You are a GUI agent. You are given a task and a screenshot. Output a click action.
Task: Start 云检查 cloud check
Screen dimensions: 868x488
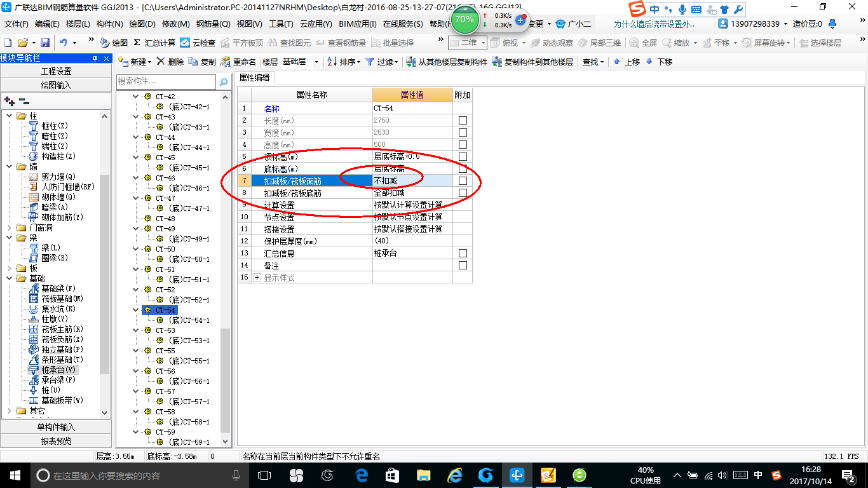(x=198, y=43)
